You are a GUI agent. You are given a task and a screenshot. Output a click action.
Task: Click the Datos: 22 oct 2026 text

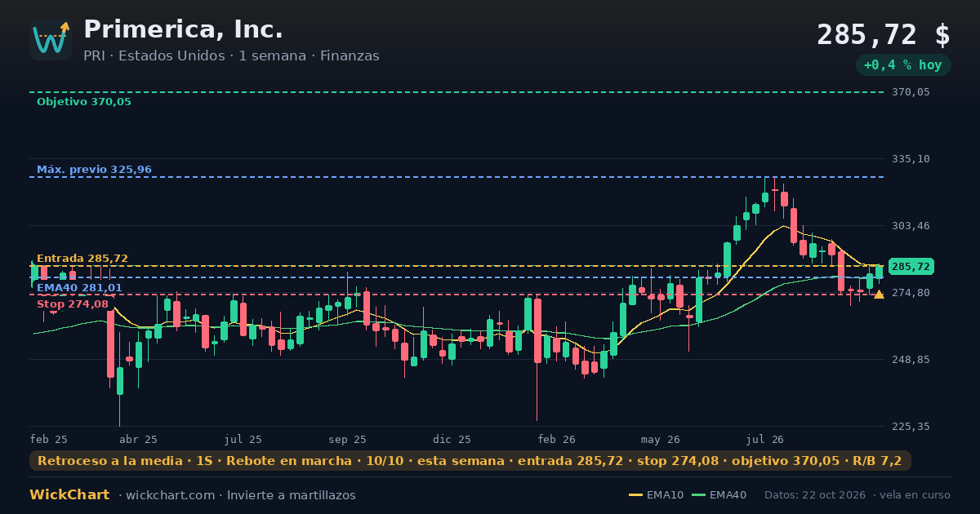coord(816,495)
